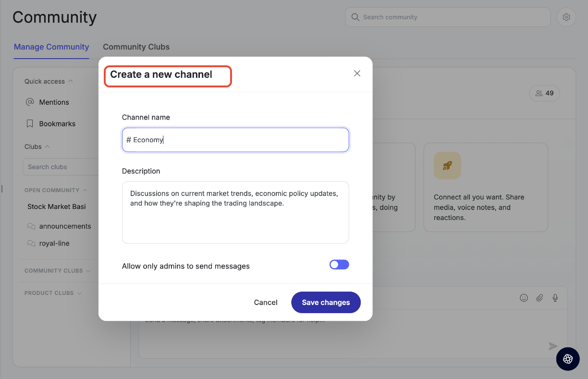Switch to the Community Clubs tab

[136, 47]
